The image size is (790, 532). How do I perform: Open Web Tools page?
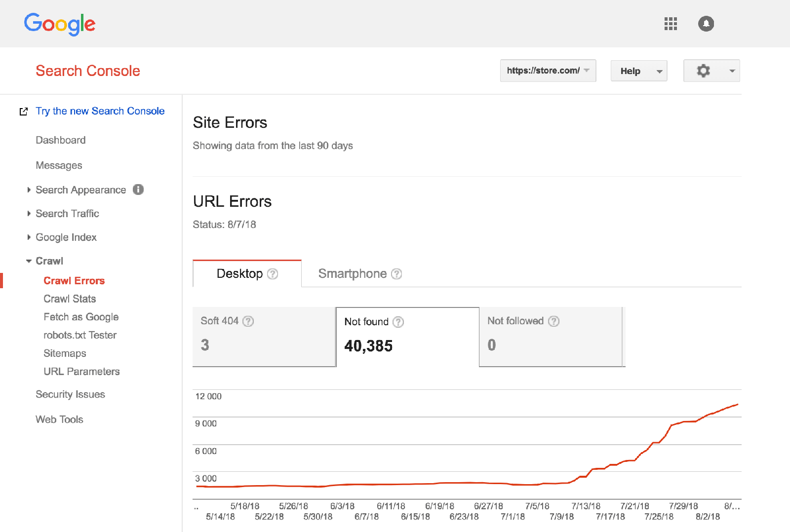pyautogui.click(x=59, y=419)
